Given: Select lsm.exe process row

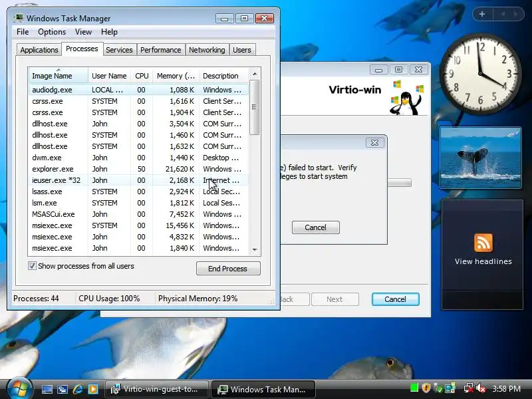Looking at the screenshot, I should (138, 203).
